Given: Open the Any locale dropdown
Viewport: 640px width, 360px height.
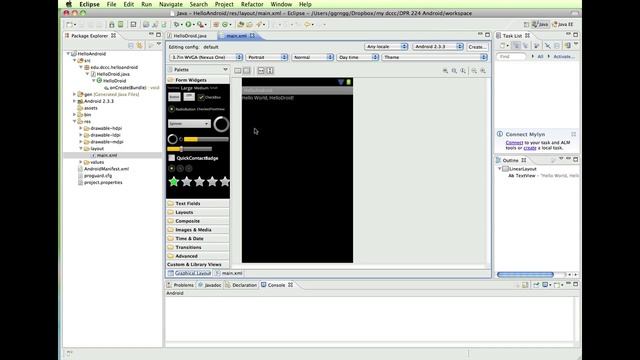Looking at the screenshot, I should (386, 47).
